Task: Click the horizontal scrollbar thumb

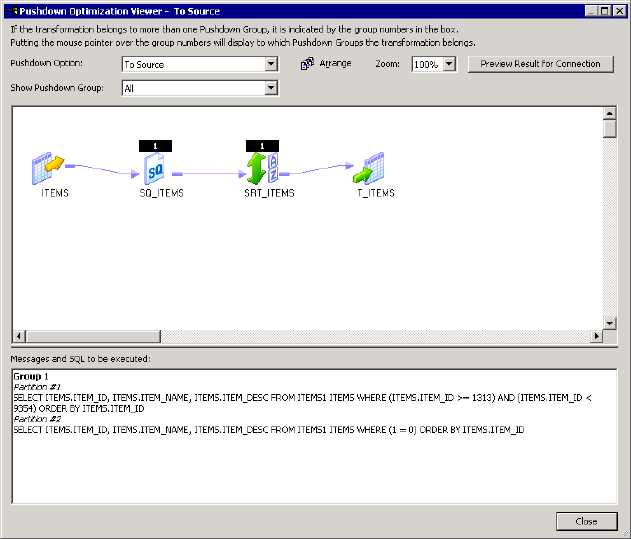Action: tap(93, 336)
